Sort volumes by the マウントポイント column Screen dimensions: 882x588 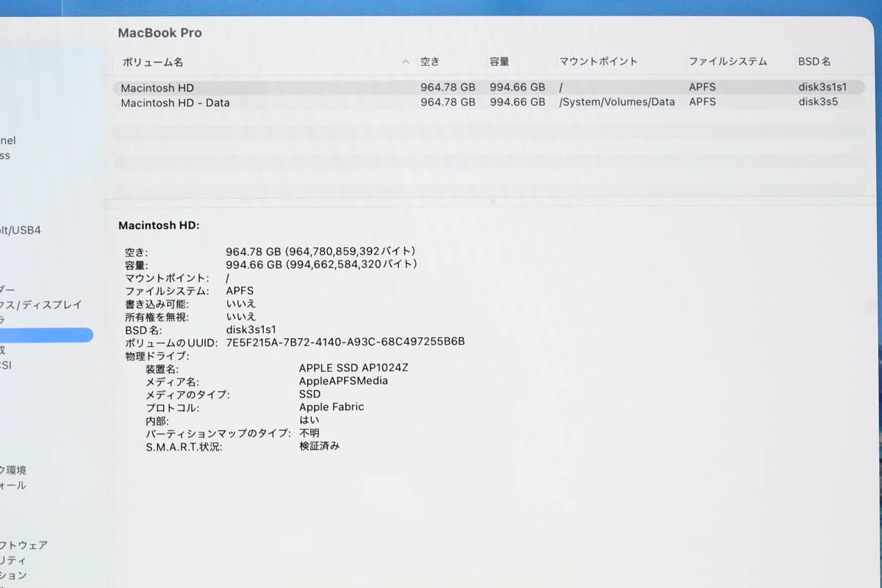tap(597, 62)
